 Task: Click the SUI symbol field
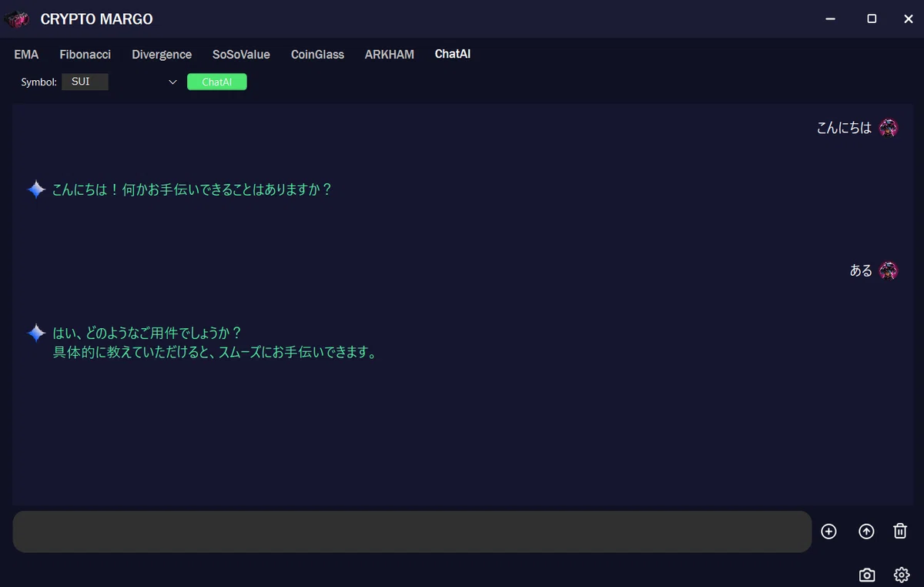(85, 82)
